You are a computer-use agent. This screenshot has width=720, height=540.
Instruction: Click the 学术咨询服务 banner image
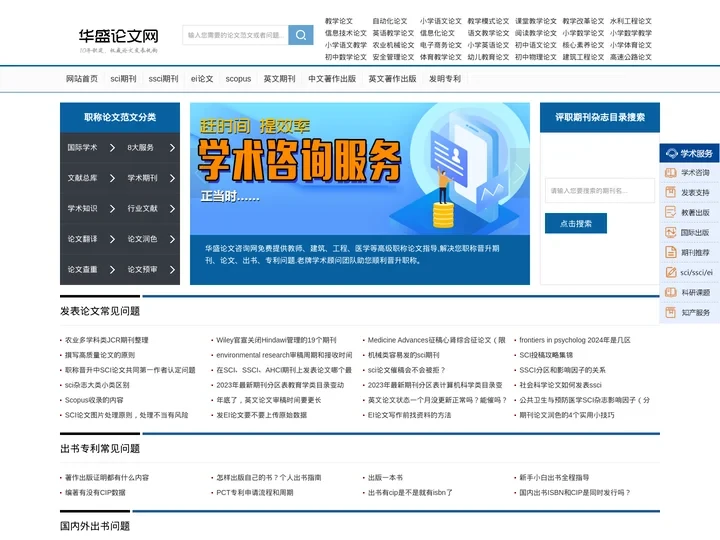click(360, 169)
